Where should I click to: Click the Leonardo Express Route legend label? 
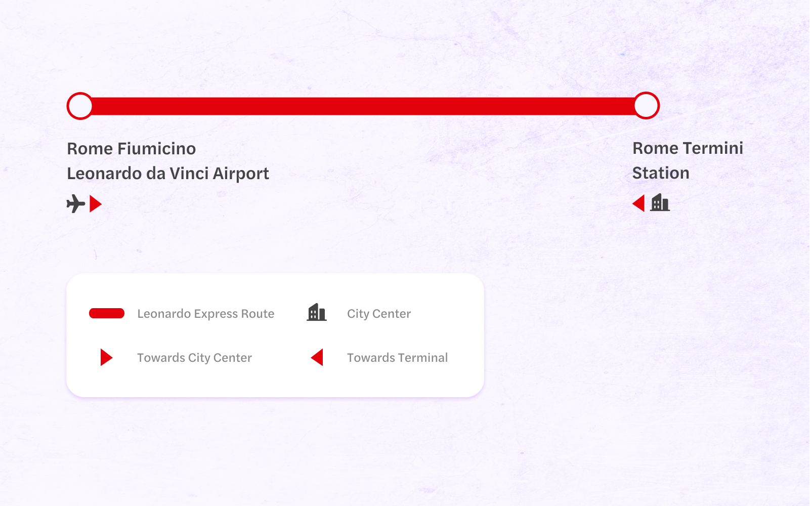point(206,314)
